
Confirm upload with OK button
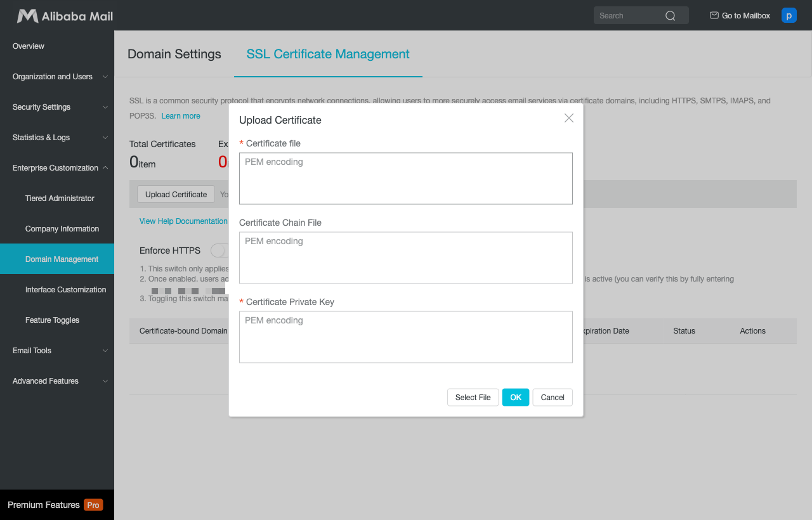[516, 398]
